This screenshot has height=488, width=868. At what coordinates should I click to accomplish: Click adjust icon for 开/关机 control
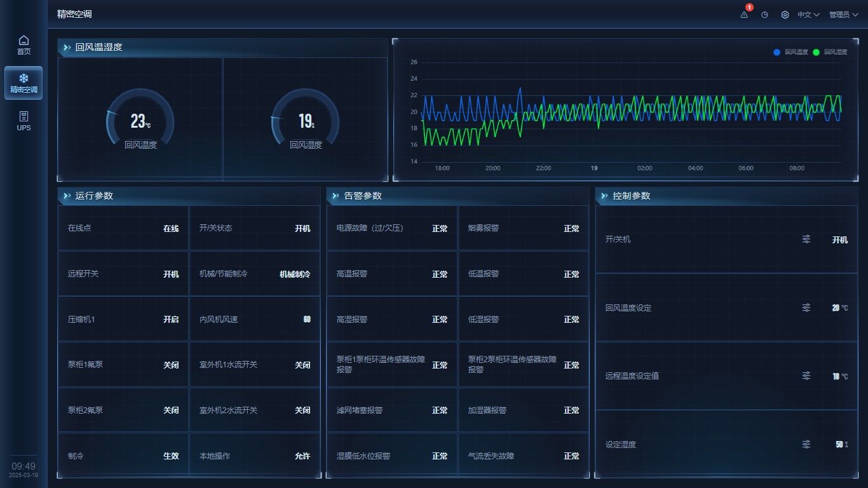point(806,240)
